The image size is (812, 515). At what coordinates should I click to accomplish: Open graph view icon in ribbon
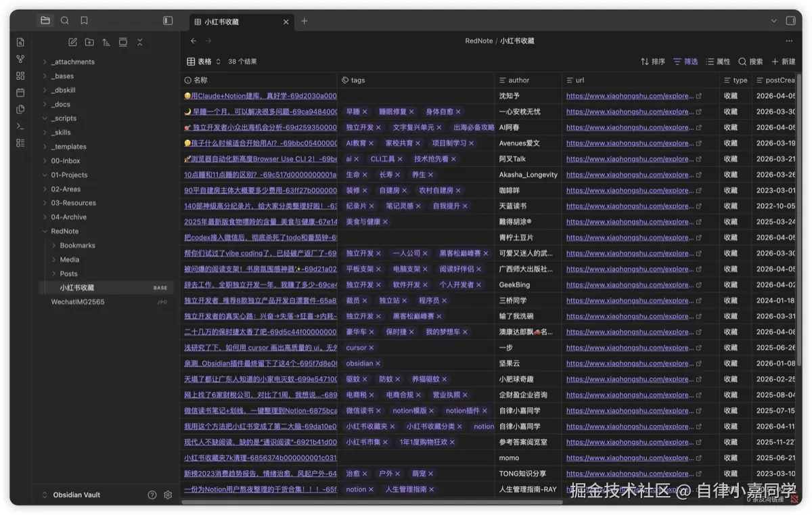(x=20, y=59)
